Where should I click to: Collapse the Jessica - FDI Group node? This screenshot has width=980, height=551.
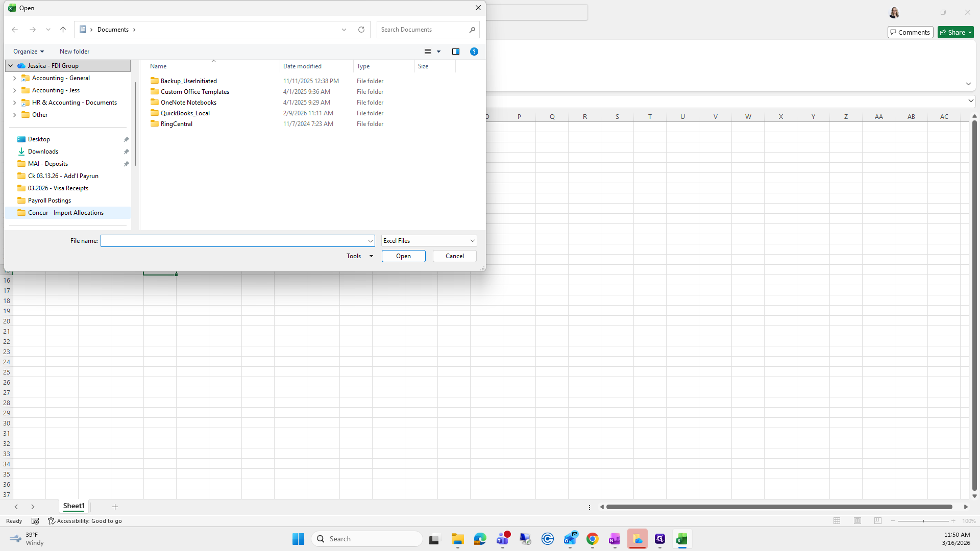pos(10,66)
